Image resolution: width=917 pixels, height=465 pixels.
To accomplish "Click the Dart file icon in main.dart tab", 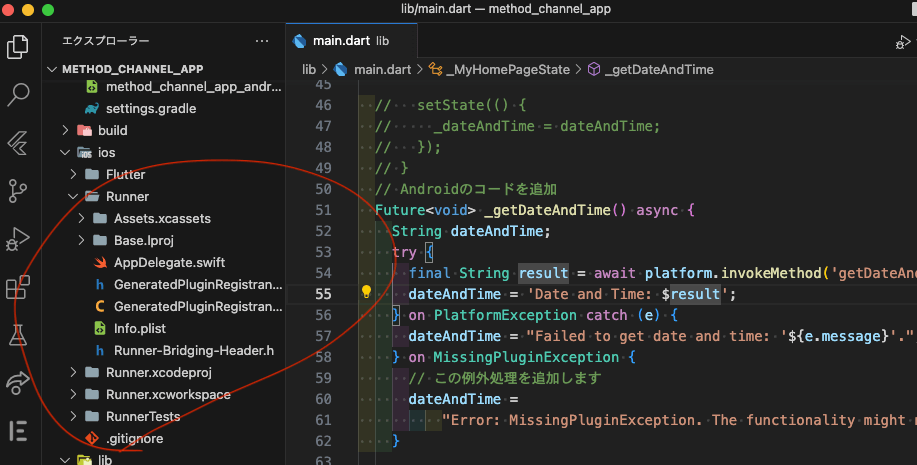I will click(x=299, y=41).
